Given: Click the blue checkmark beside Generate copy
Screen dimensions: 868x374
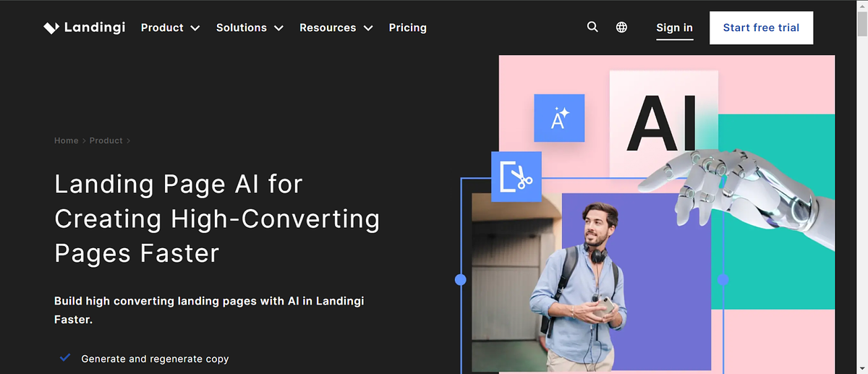Looking at the screenshot, I should pos(65,358).
